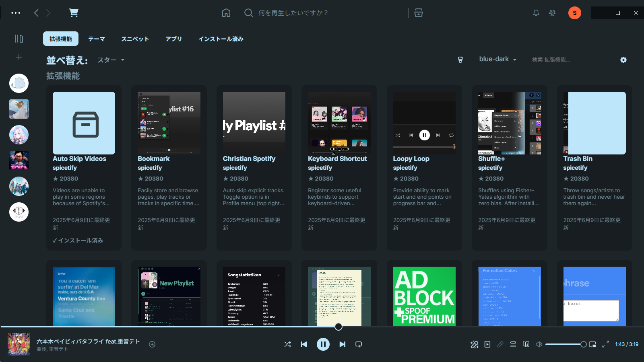
Task: Pause the current track
Action: [323, 344]
